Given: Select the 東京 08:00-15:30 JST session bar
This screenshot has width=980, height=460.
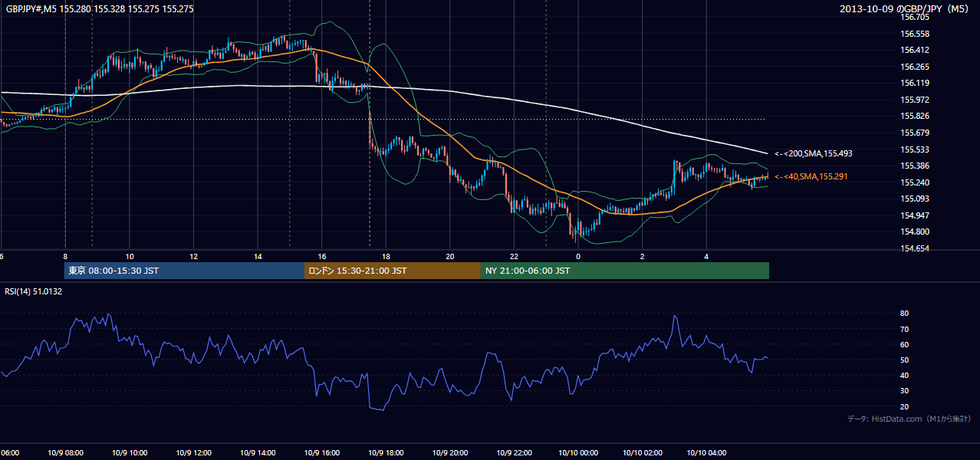Looking at the screenshot, I should (x=185, y=271).
